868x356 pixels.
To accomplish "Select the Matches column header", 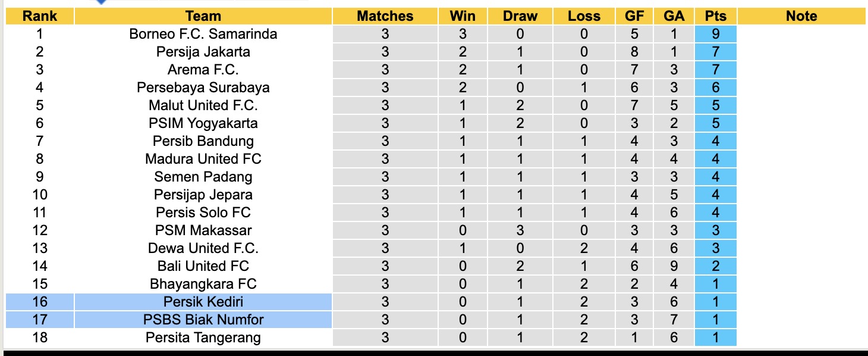I will pyautogui.click(x=385, y=16).
